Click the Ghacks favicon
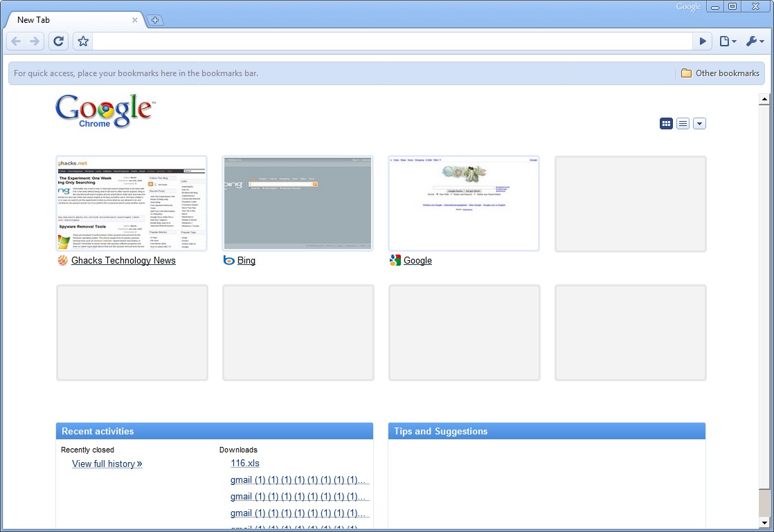Image resolution: width=774 pixels, height=532 pixels. click(x=63, y=260)
